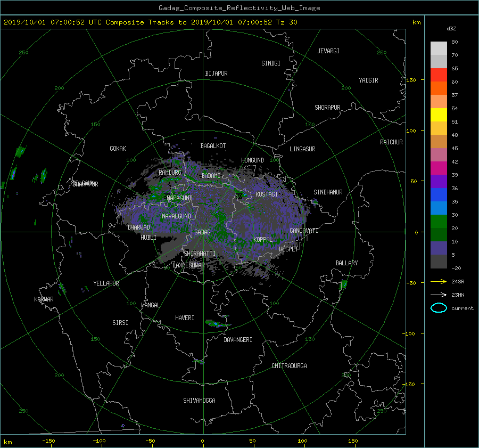Screen dimensions: 479x448
Task: Click the BADAMI city label
Action: pyautogui.click(x=211, y=176)
